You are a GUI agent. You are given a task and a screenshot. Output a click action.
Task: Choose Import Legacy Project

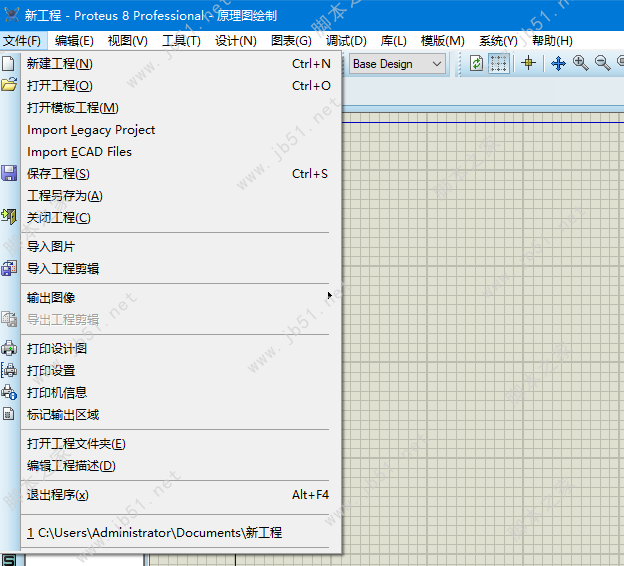181,130
